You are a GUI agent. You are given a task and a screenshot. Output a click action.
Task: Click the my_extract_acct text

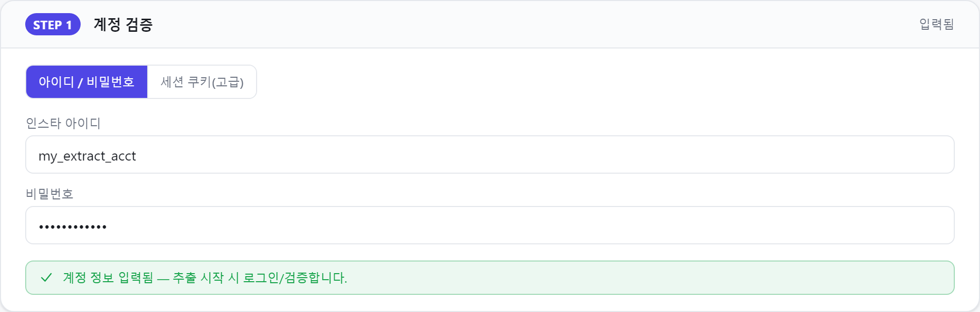(x=87, y=156)
